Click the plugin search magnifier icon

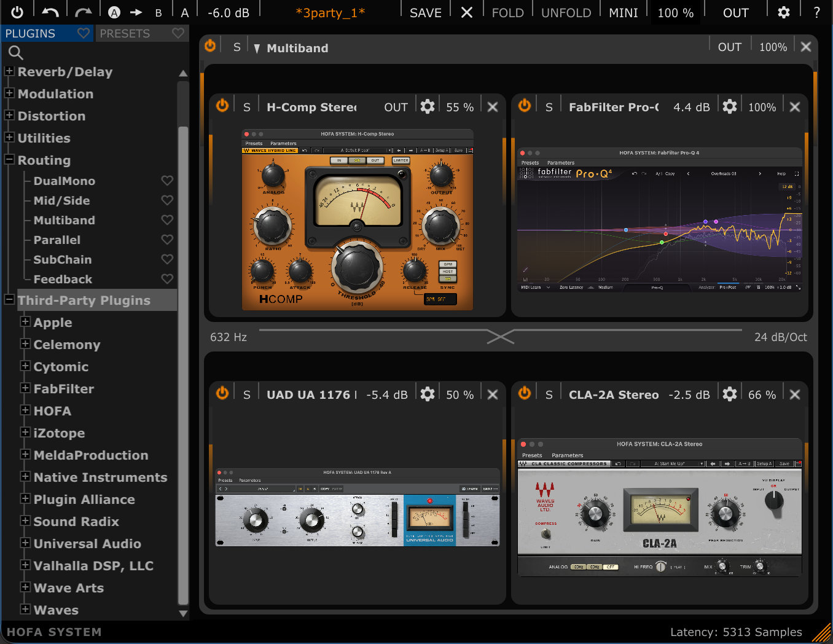point(16,53)
